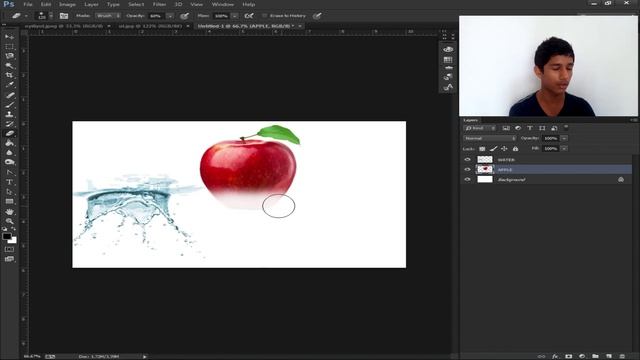Select the Hand tool
The image size is (640, 360).
click(9, 212)
